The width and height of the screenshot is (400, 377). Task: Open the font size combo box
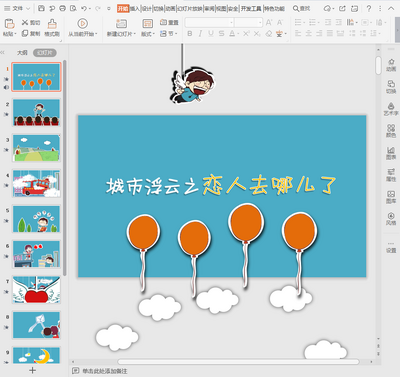tap(248, 22)
